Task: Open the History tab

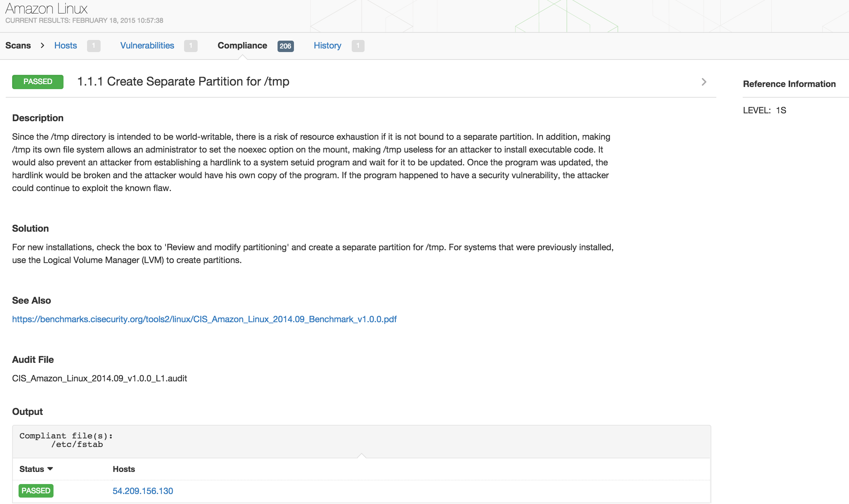Action: [327, 46]
